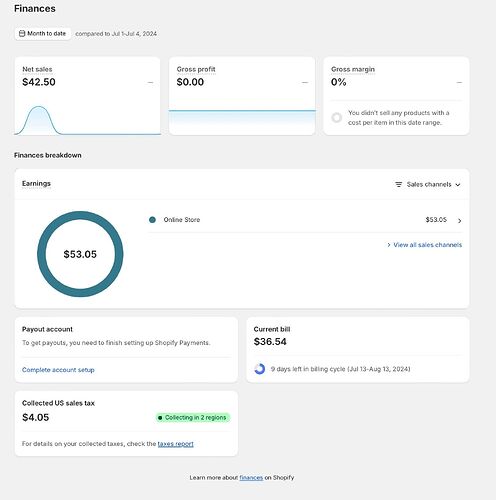
Task: Click the 9 days left in billing cycle text
Action: click(x=340, y=369)
